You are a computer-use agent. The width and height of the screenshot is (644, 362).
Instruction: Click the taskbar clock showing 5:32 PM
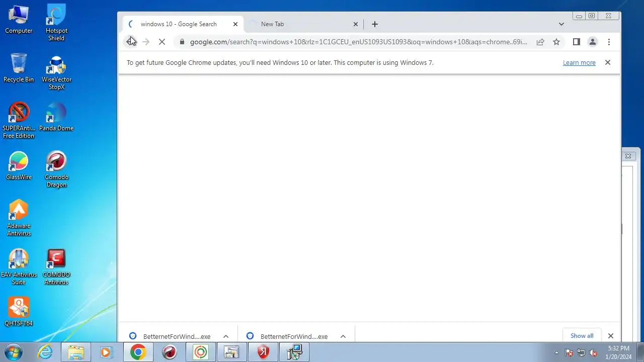point(618,352)
